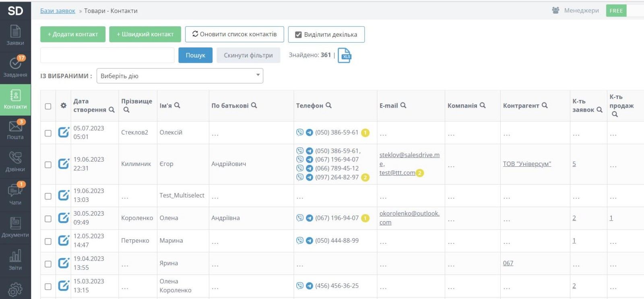Search by По батькові column
The height and width of the screenshot is (299, 644).
(254, 105)
